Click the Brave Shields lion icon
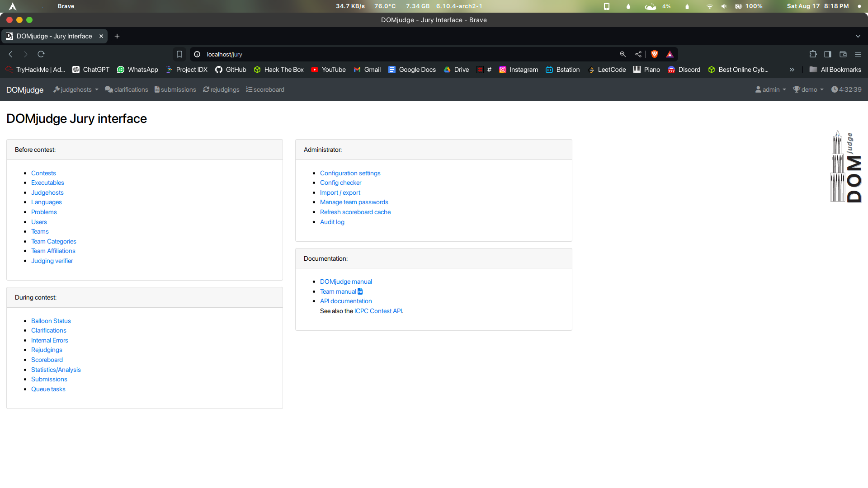Screen dimensions: 868x488 pyautogui.click(x=654, y=54)
